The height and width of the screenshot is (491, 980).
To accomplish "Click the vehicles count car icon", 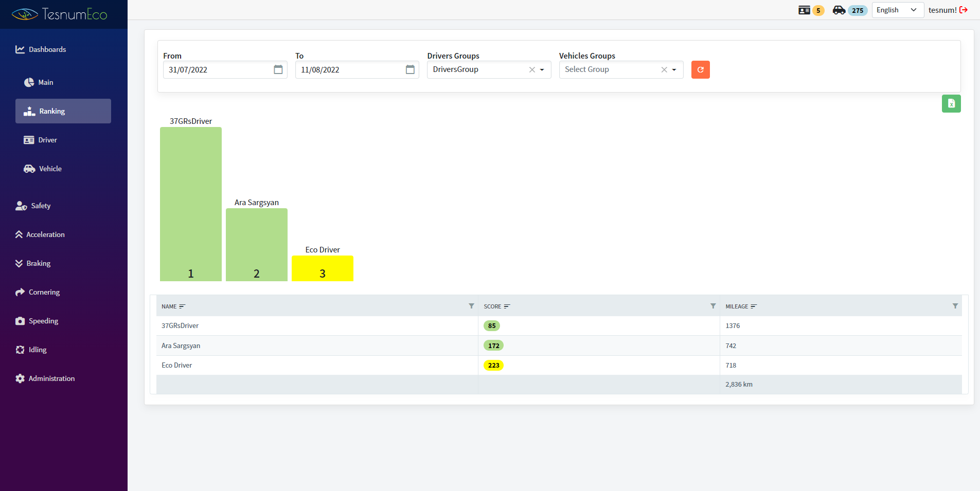I will coord(839,10).
